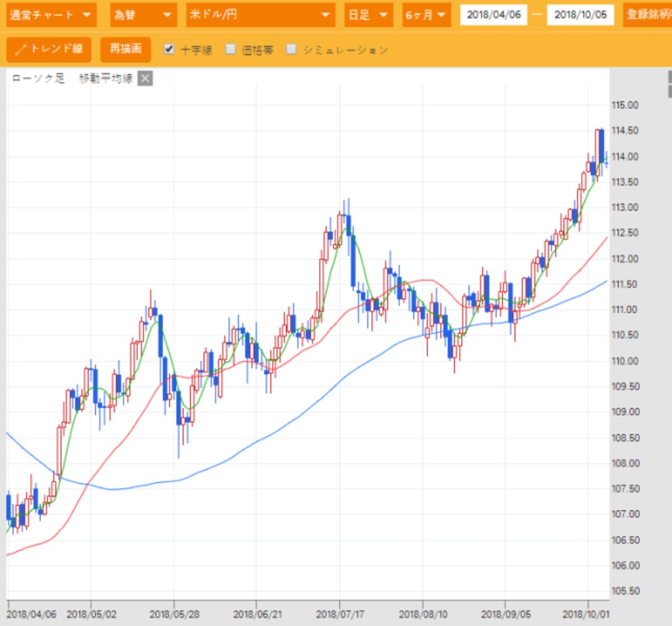Viewport: 672px width, 626px height.
Task: Select the 移動平均線 moving average label
Action: coord(106,78)
